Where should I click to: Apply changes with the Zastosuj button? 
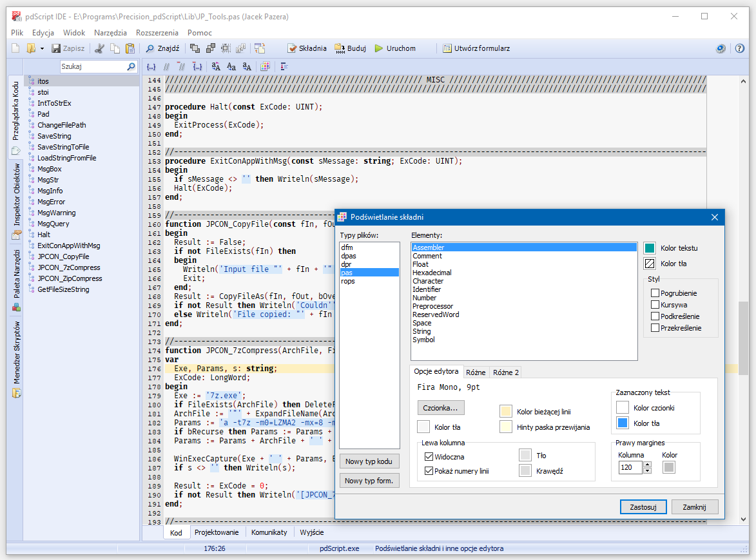point(643,507)
